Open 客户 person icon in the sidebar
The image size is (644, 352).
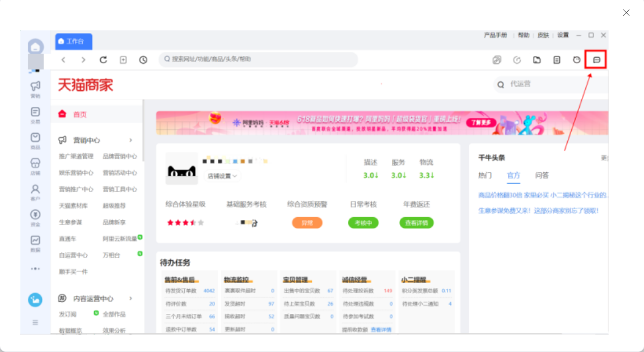35,191
